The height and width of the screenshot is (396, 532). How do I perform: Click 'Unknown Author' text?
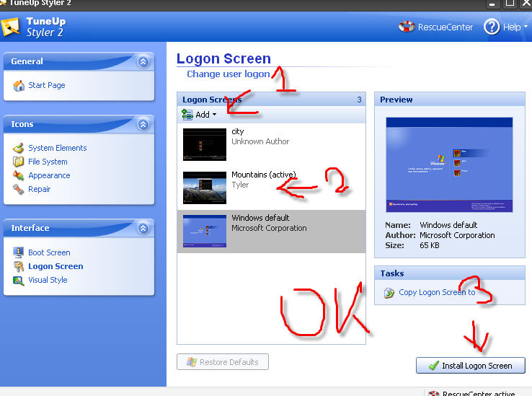(x=260, y=141)
